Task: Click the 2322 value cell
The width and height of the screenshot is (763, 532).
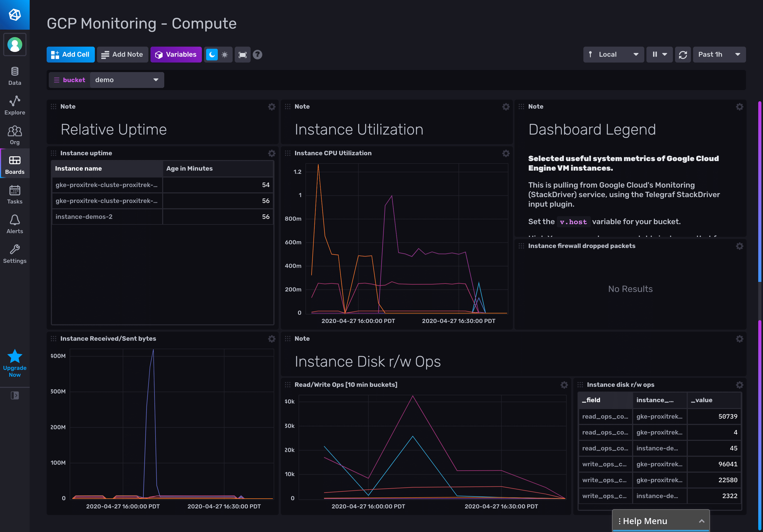Action: [714, 496]
